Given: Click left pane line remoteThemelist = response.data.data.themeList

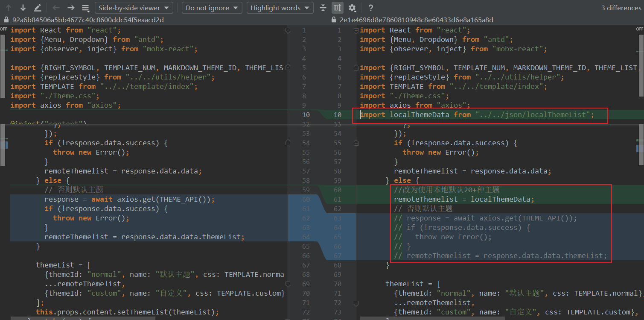Looking at the screenshot, I should tap(144, 237).
